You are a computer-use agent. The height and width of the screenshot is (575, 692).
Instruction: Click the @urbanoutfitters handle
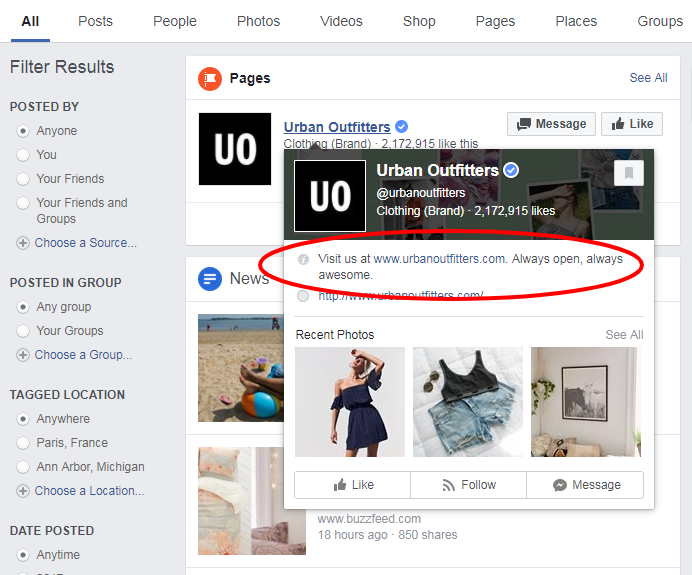point(421,193)
